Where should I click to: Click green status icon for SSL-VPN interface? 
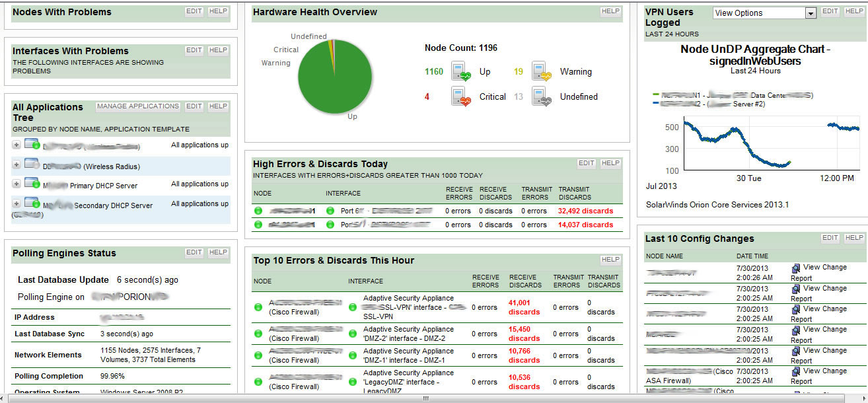click(x=353, y=307)
